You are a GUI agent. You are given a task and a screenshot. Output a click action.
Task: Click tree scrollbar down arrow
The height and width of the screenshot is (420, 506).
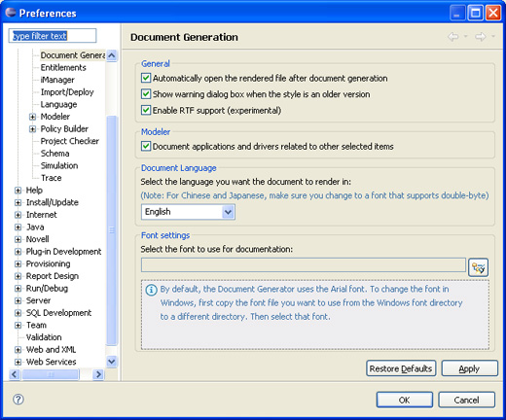[111, 362]
